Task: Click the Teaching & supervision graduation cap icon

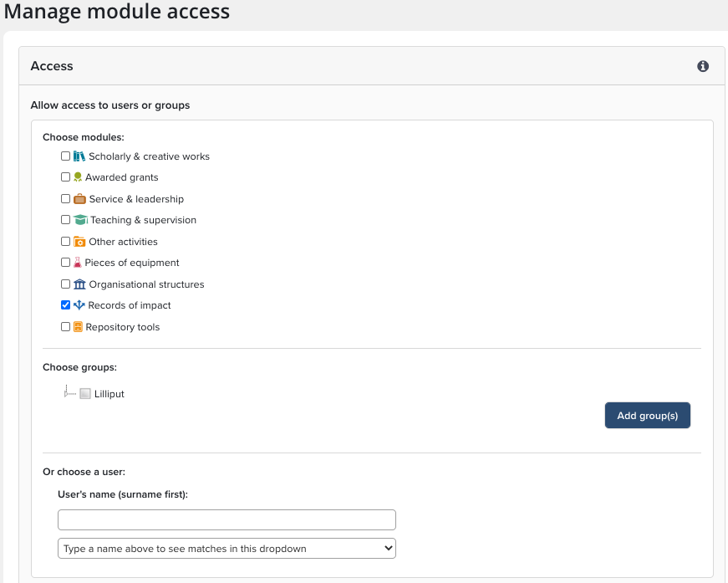Action: point(80,220)
